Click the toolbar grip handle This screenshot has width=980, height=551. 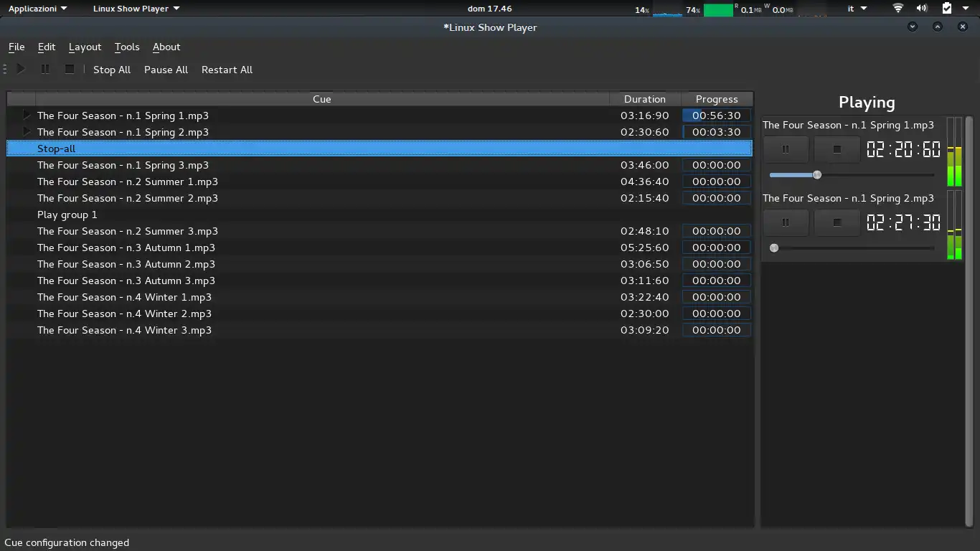[5, 69]
